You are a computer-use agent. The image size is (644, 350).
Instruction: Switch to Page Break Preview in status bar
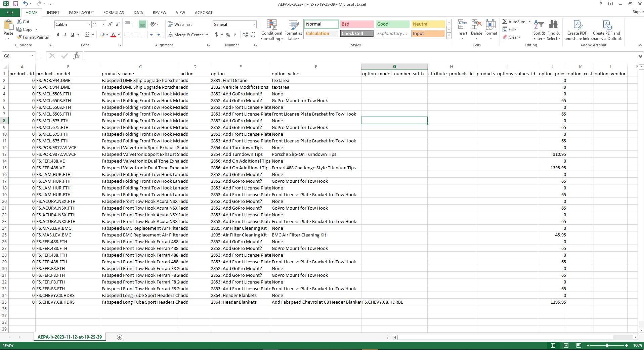pos(578,345)
